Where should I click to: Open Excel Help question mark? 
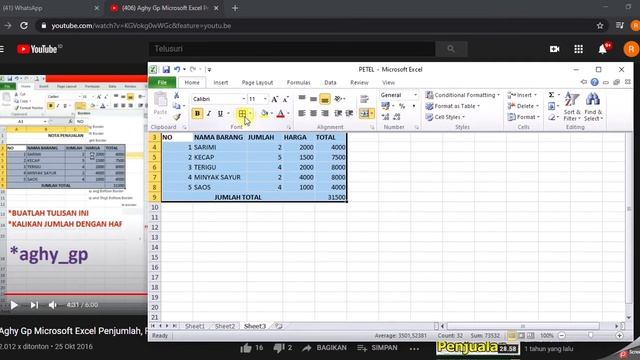click(594, 82)
